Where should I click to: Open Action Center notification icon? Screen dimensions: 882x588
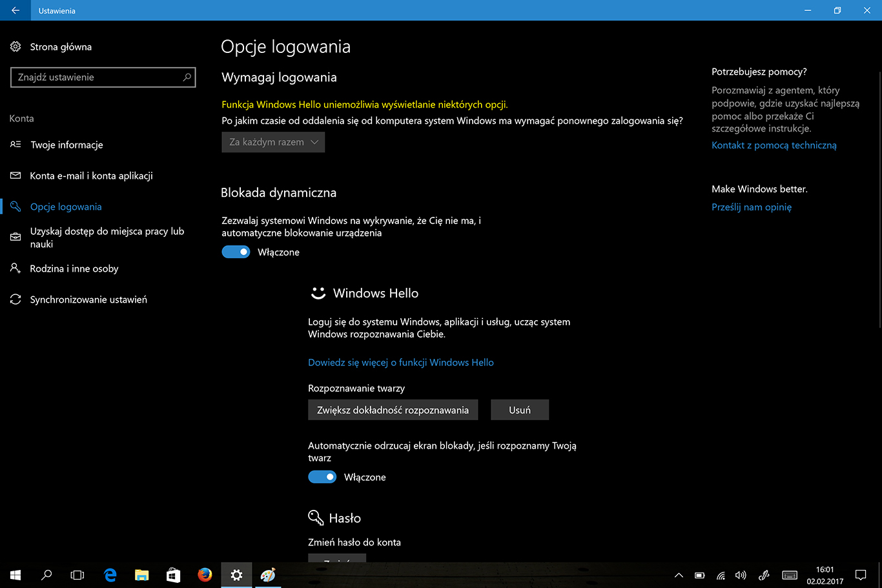click(861, 575)
